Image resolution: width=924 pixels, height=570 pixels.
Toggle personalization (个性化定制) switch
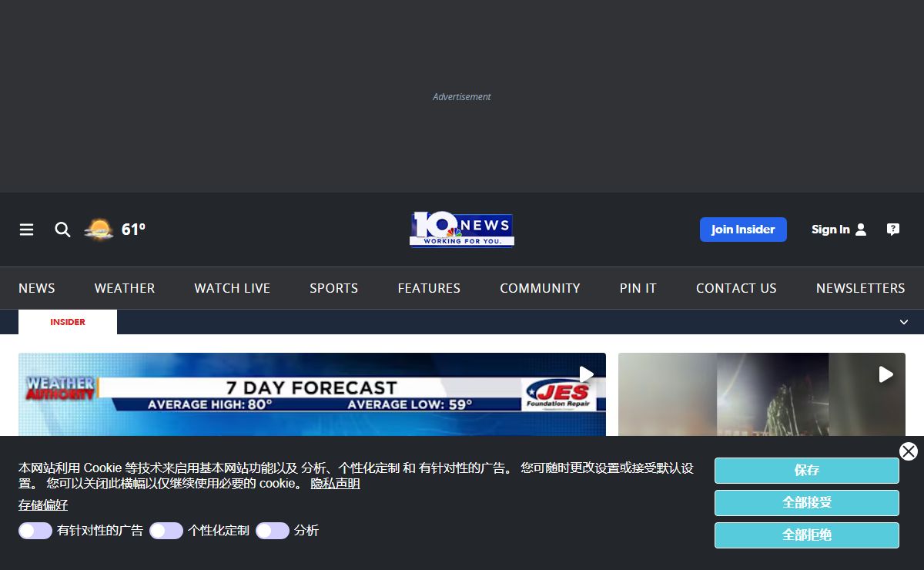coord(166,531)
